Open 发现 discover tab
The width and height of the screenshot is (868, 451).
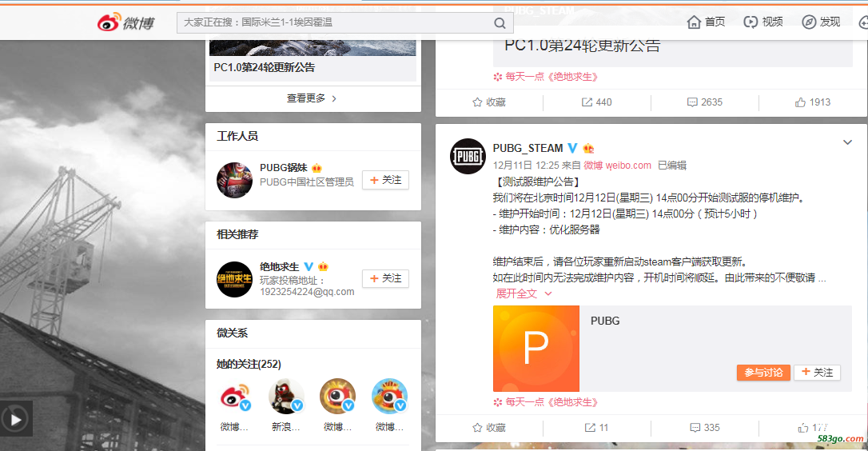pos(821,22)
